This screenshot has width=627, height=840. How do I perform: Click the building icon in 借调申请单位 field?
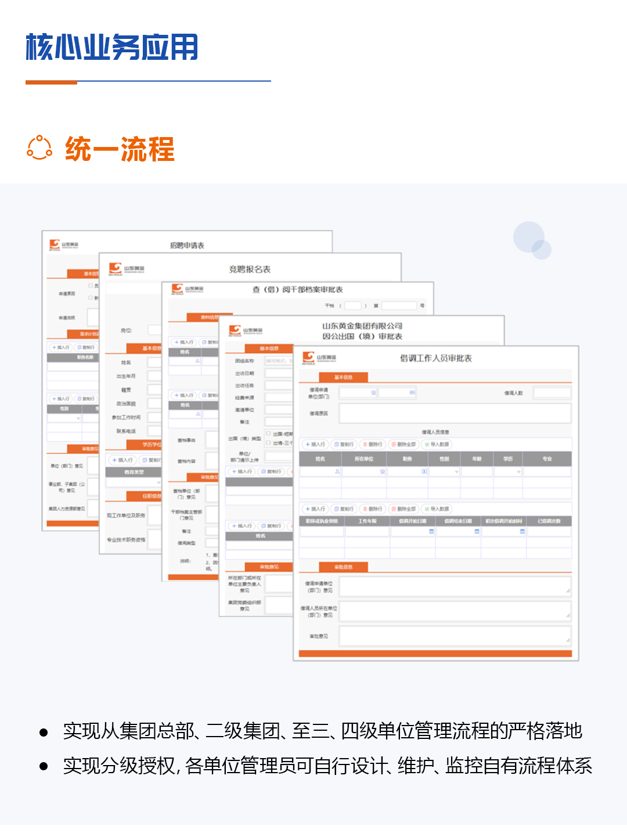[x=373, y=392]
